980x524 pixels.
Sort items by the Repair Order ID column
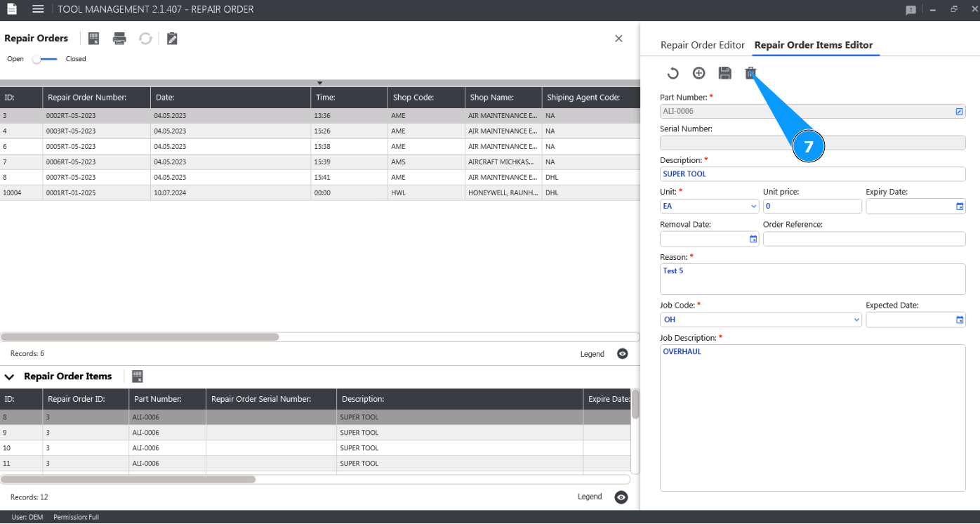tap(86, 399)
